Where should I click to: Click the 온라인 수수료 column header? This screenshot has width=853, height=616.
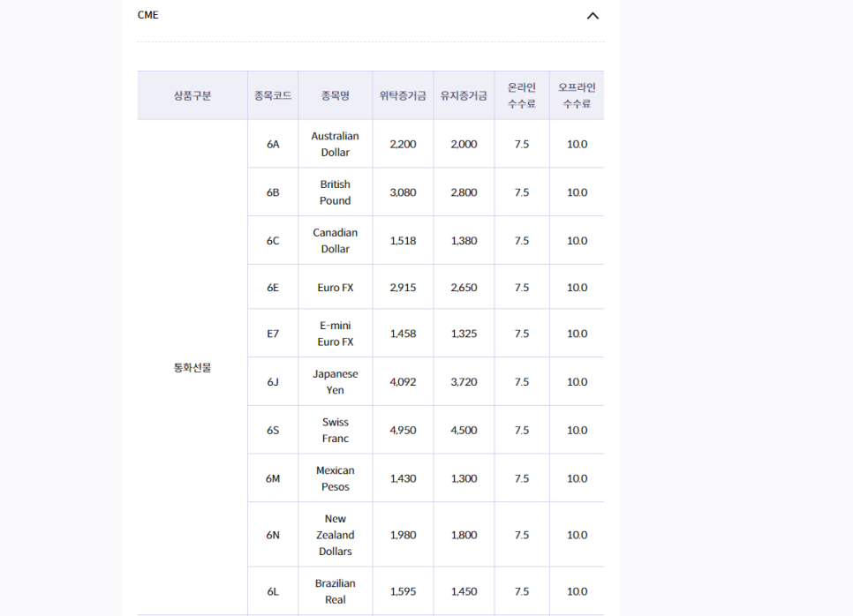click(x=522, y=95)
